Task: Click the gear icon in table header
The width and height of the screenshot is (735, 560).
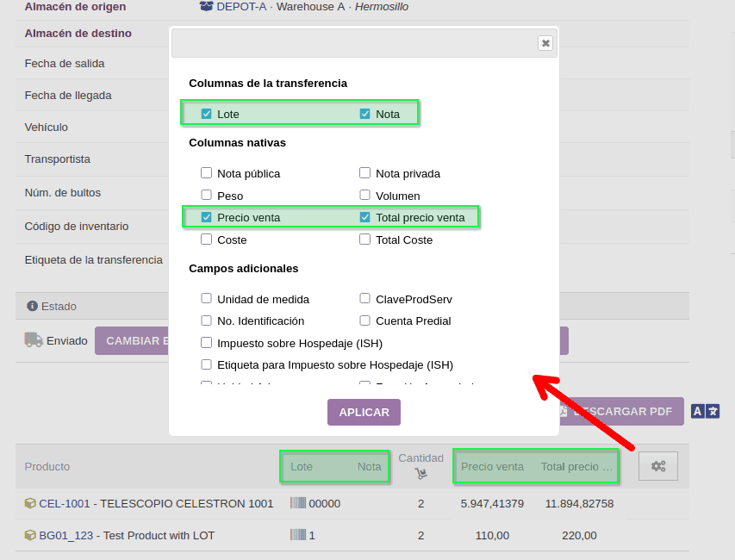Action: (x=658, y=466)
